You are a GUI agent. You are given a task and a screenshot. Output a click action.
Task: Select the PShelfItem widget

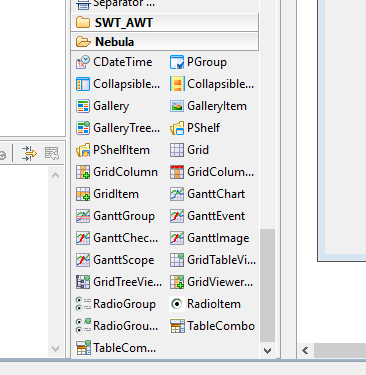[x=113, y=150]
